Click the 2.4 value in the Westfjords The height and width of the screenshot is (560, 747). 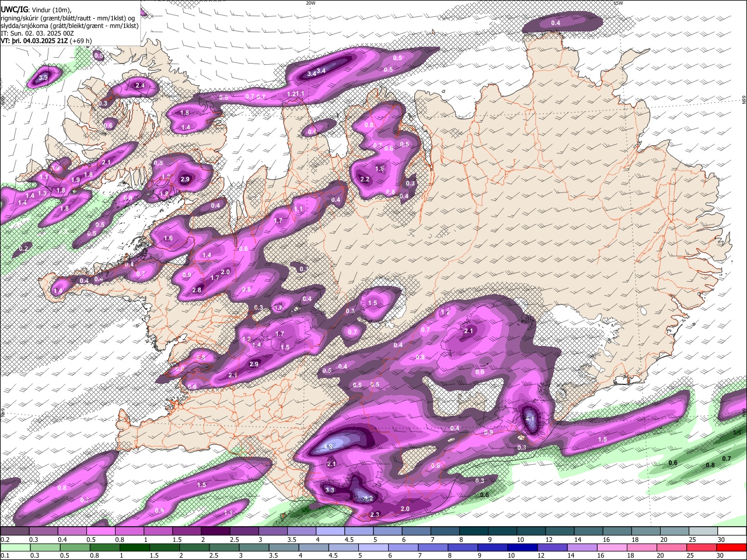(x=139, y=86)
